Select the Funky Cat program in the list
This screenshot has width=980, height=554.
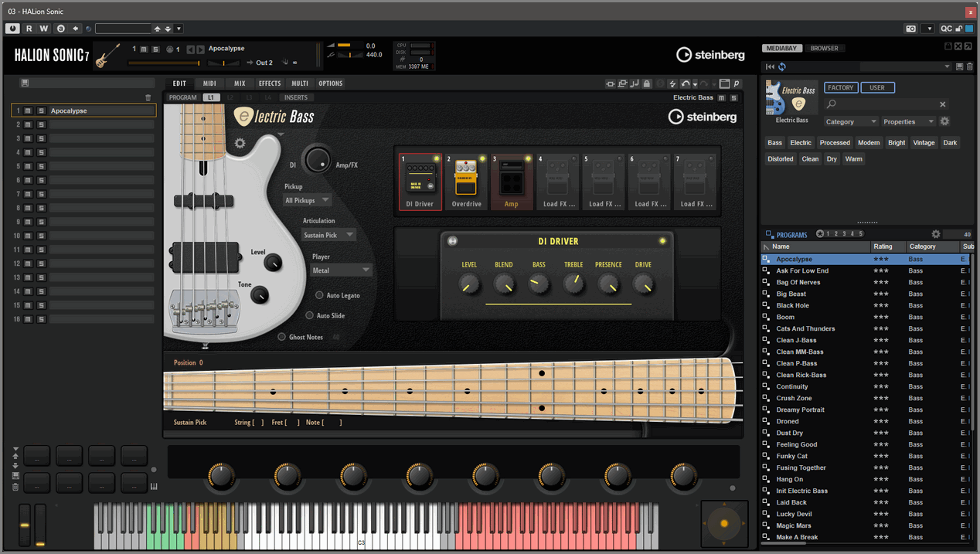click(791, 456)
